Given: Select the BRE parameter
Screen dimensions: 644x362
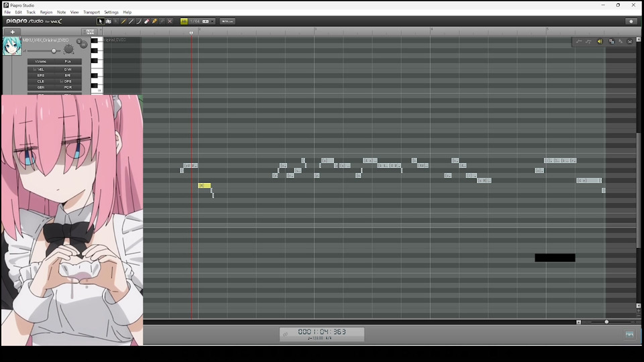Looking at the screenshot, I should tap(41, 76).
